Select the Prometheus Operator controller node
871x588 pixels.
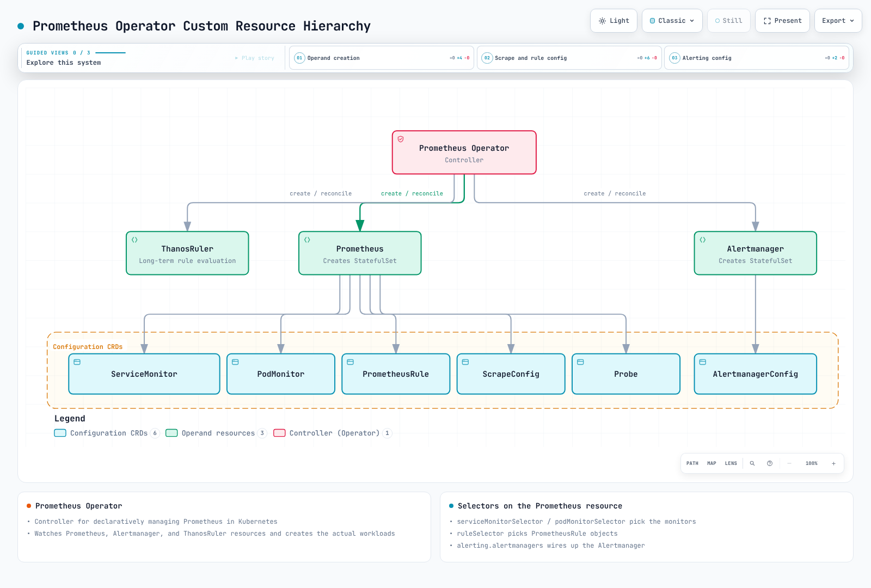pos(464,152)
